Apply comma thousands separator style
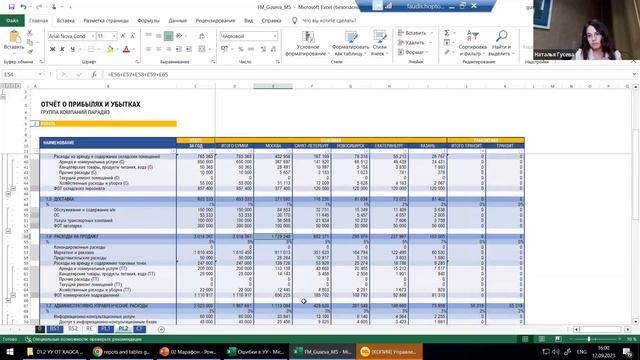Viewport: 640px width, 360px height. (251, 49)
